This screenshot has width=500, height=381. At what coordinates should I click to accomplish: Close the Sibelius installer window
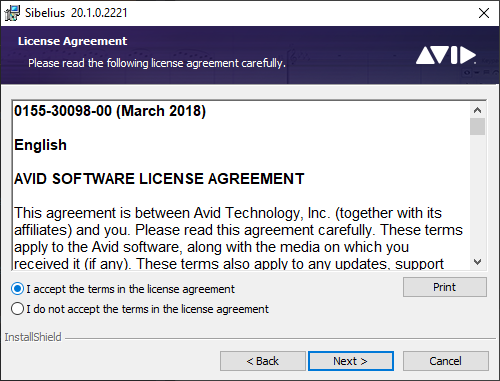[484, 13]
